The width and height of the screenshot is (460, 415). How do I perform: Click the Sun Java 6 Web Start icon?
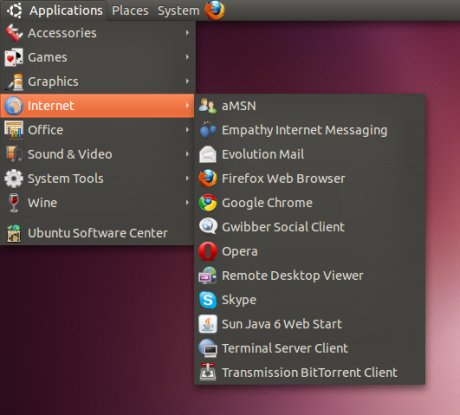(x=208, y=324)
